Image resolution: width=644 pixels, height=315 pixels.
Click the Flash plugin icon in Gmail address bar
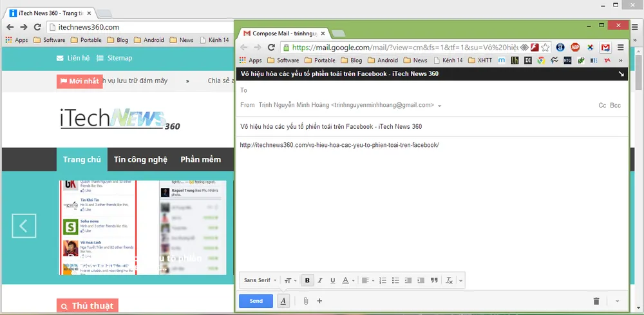tap(535, 47)
